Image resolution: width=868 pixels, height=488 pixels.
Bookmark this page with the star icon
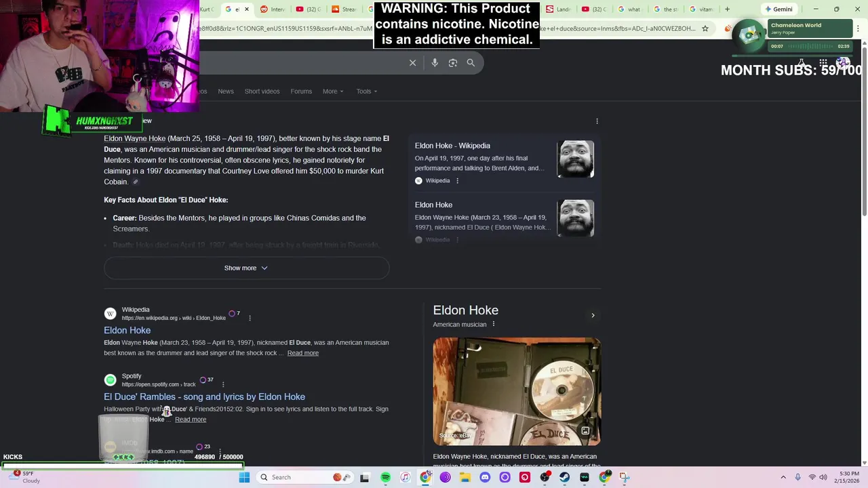click(705, 28)
